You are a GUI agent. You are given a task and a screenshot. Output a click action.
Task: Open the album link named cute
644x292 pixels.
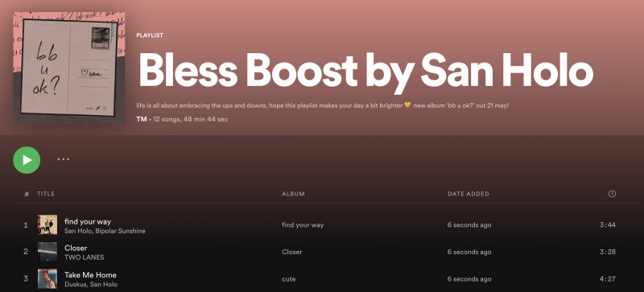coord(288,279)
